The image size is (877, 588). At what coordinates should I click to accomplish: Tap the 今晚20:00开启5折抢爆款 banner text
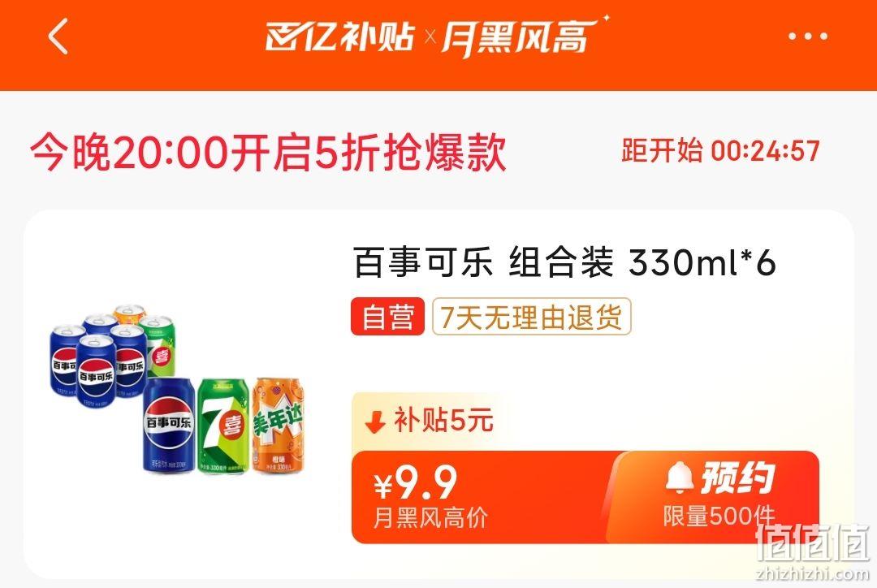pos(268,152)
